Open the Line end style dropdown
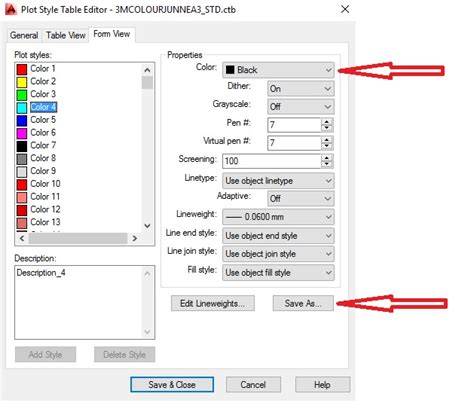The height and width of the screenshot is (412, 474). (x=278, y=236)
